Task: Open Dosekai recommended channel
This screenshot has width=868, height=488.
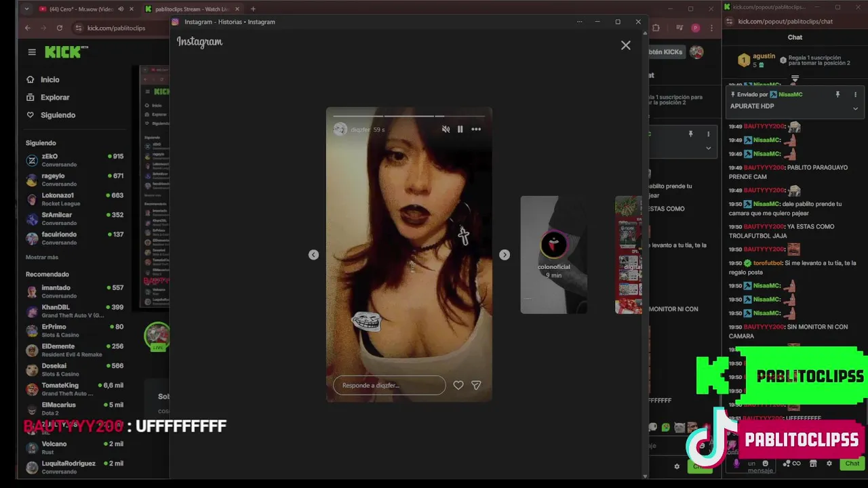Action: click(x=75, y=370)
